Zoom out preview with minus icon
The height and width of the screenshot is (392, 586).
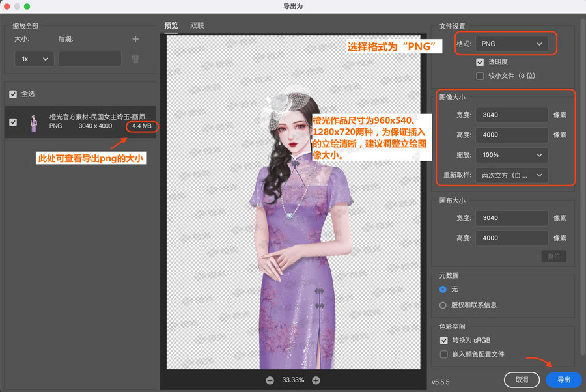pos(270,380)
